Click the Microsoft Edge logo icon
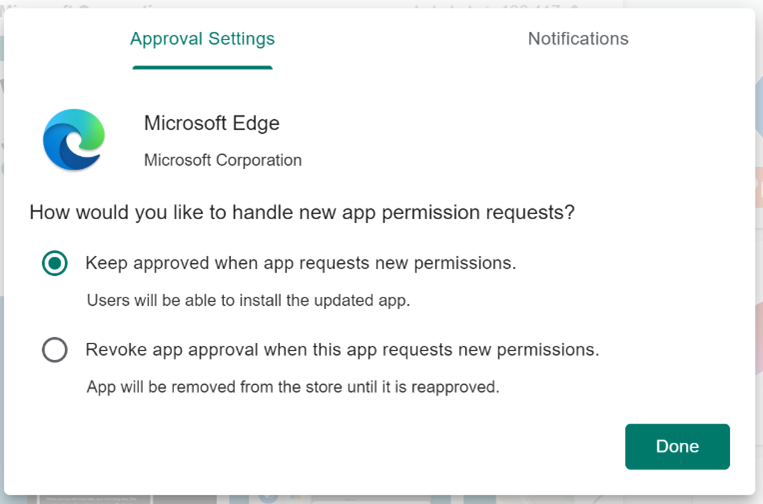Image resolution: width=763 pixels, height=504 pixels. [x=74, y=140]
